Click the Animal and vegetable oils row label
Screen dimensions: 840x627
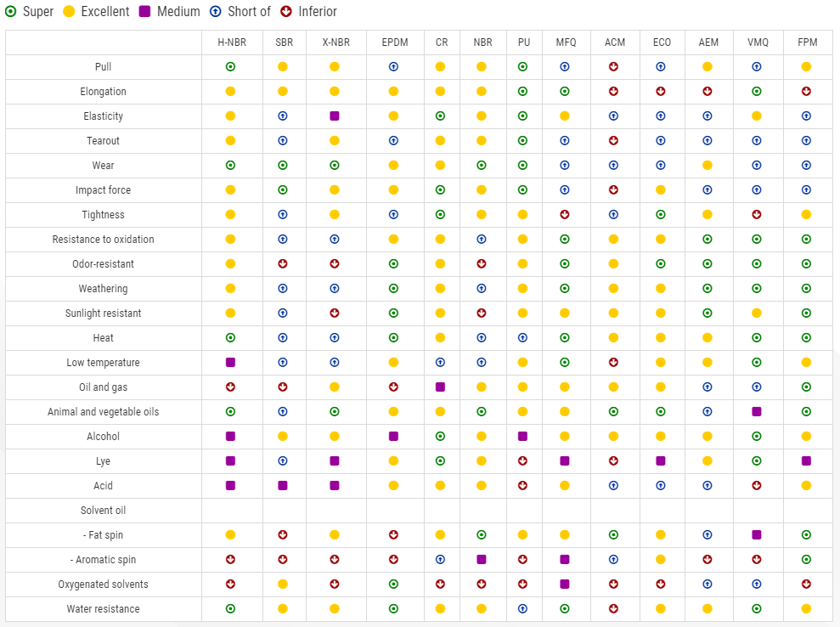tap(103, 412)
